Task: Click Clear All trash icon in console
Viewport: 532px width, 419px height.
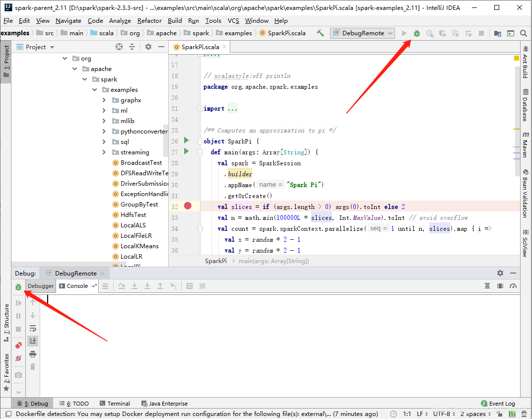Action: click(33, 367)
